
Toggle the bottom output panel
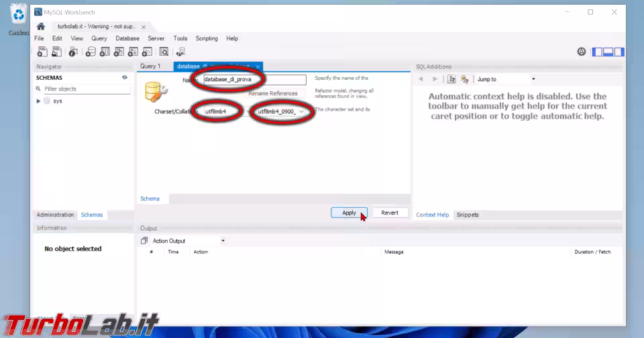608,52
